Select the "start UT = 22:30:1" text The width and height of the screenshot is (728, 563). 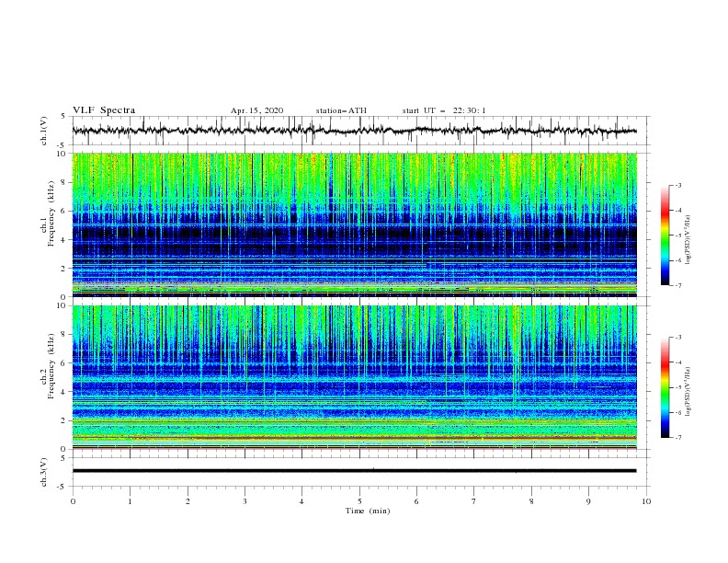tap(444, 110)
